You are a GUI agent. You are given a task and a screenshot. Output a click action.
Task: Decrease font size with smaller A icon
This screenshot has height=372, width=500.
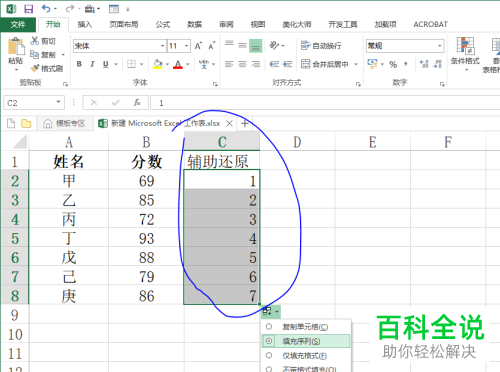click(x=212, y=46)
